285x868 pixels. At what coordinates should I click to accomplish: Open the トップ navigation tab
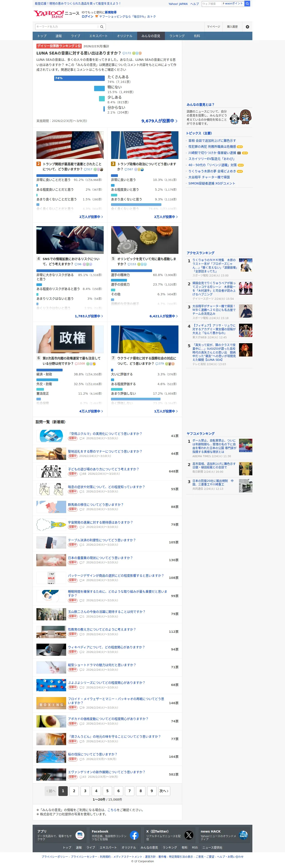click(42, 36)
